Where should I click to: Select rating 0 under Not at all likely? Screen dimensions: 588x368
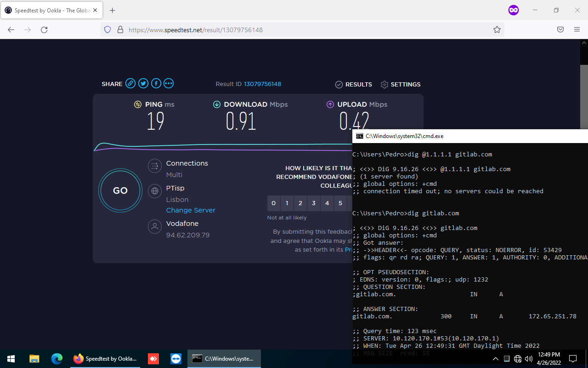[x=273, y=203]
